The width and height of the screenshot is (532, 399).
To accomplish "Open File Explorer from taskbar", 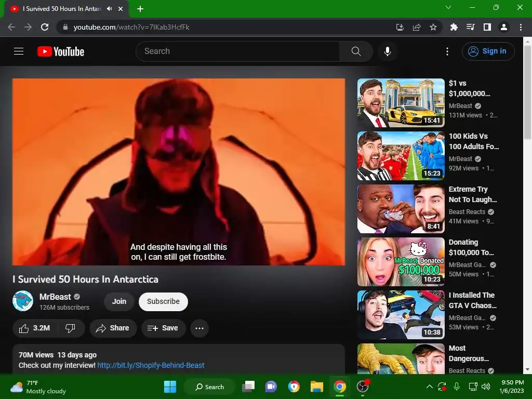I will pyautogui.click(x=316, y=387).
